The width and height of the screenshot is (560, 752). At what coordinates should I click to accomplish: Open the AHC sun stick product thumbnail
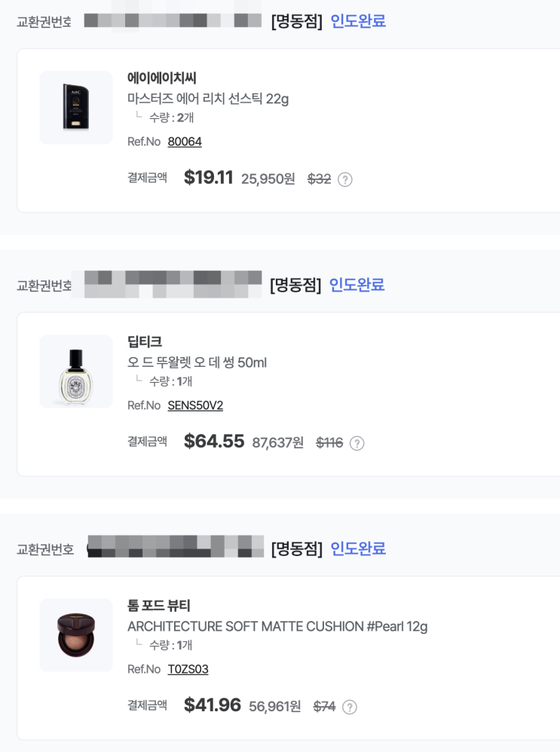(76, 108)
